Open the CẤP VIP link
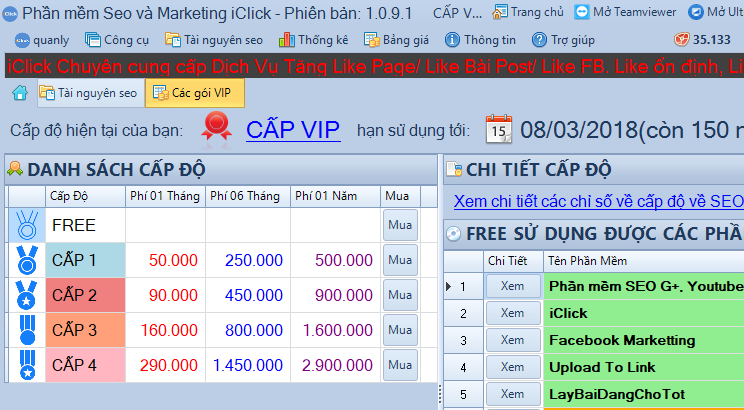 click(293, 130)
